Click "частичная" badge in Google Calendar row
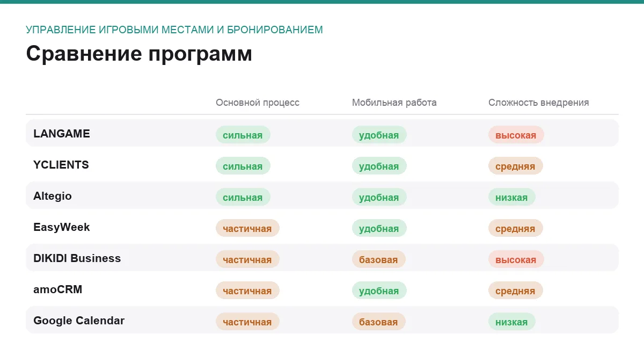Viewport: 644px width, 363px height. tap(247, 322)
